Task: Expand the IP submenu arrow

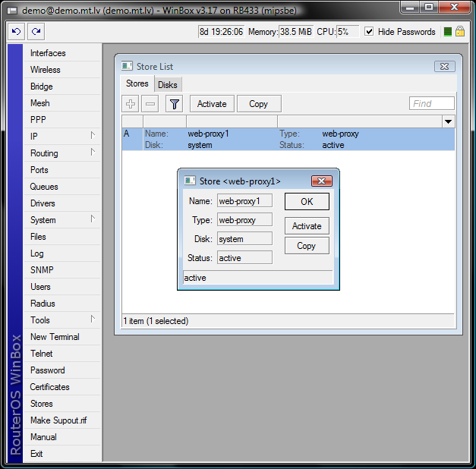Action: point(93,135)
